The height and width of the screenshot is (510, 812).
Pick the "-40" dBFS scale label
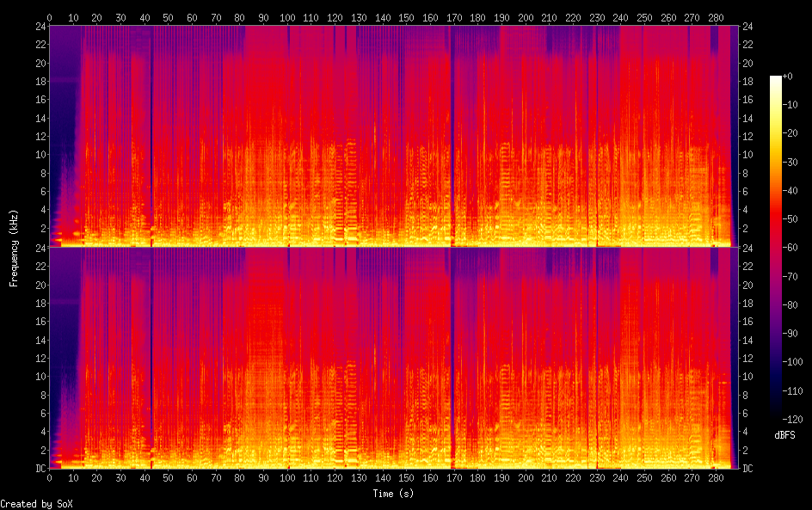(790, 191)
